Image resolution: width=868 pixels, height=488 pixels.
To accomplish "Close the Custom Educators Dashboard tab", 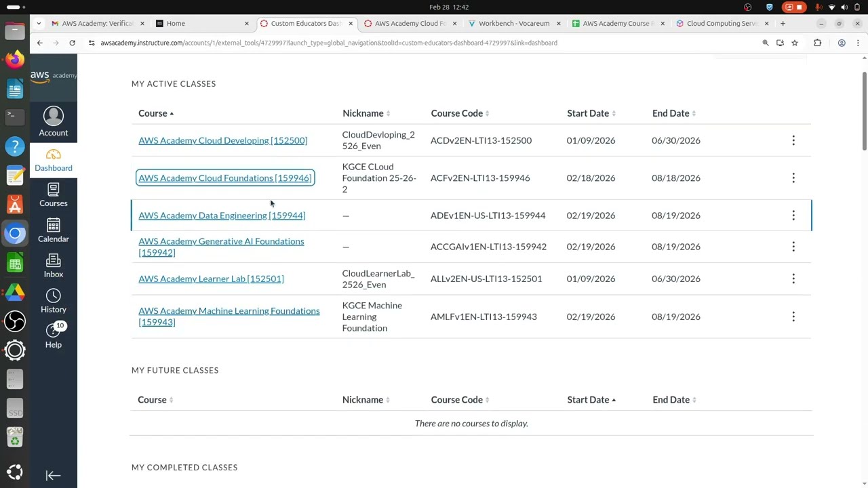I will [x=351, y=23].
